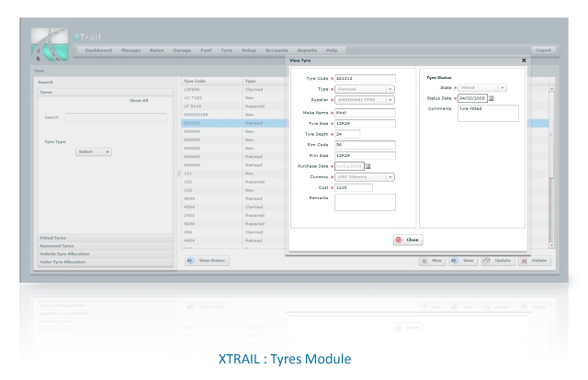Click the Purchase Date input field
Screen dimensions: 588x380
[349, 166]
